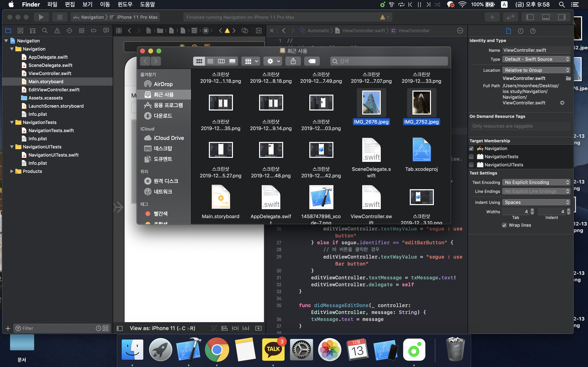Select iCloud Drive in Finder sidebar
The width and height of the screenshot is (588, 367).
pyautogui.click(x=169, y=138)
